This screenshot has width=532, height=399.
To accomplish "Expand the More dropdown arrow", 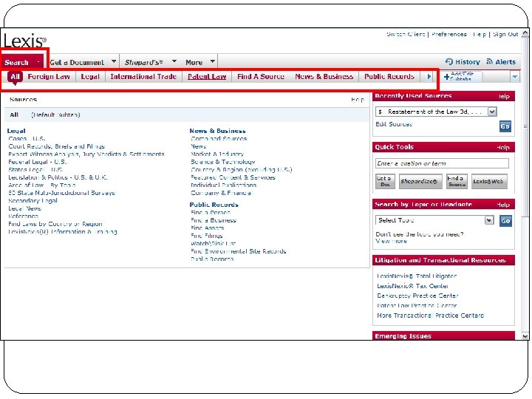I will coord(212,61).
